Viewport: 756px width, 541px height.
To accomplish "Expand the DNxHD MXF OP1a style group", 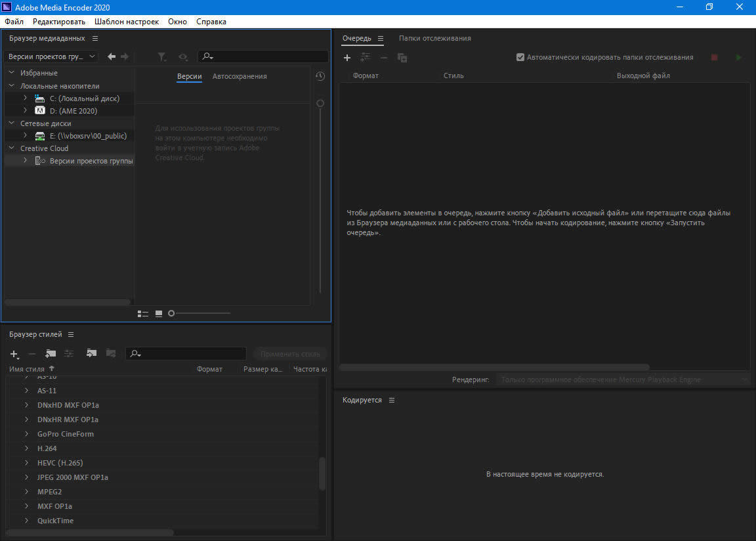I will point(26,405).
